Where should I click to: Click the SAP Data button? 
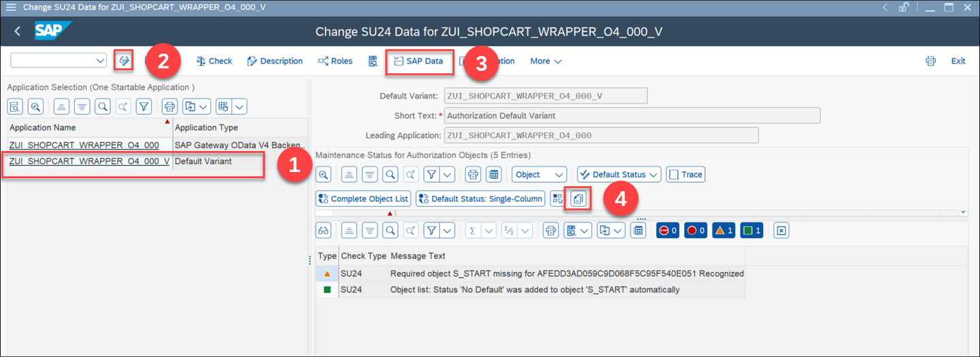pyautogui.click(x=419, y=61)
